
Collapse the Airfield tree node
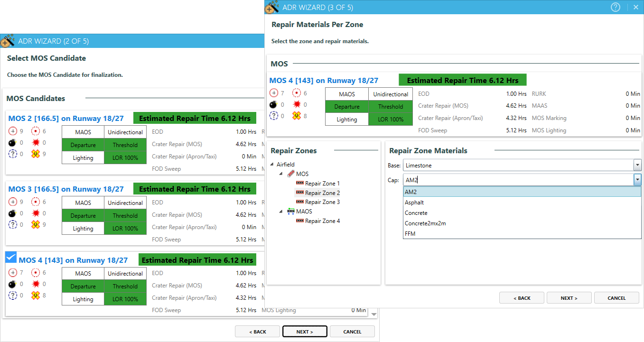tap(272, 165)
